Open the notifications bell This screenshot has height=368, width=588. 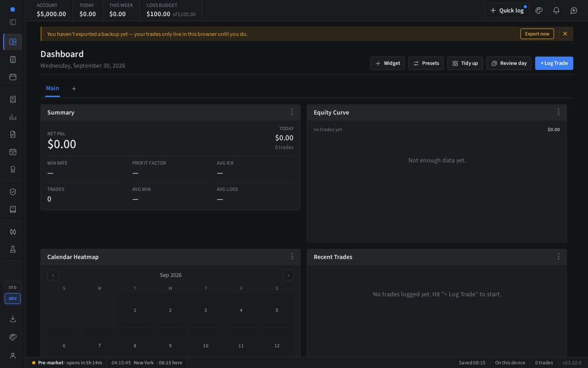[x=556, y=10]
